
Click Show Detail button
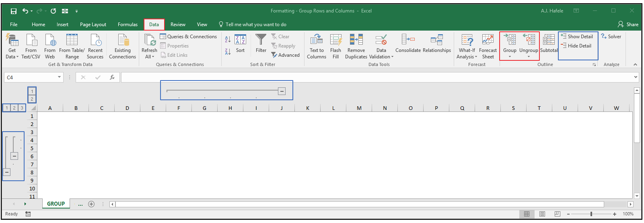point(577,36)
